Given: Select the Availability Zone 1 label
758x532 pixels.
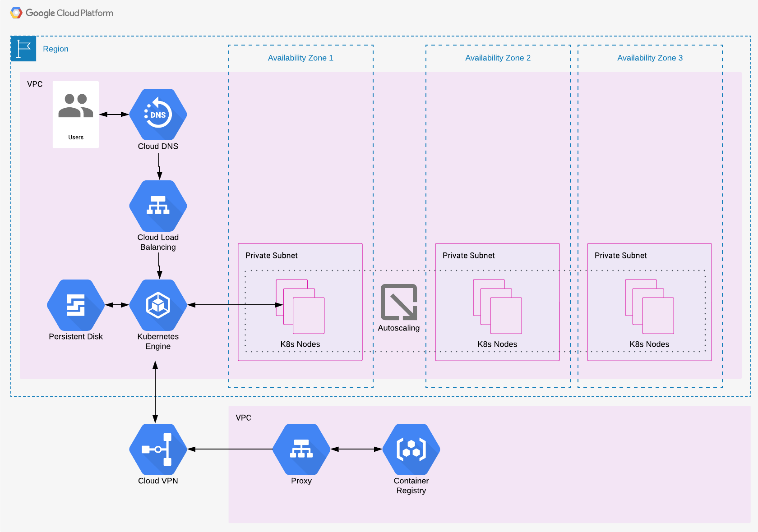Looking at the screenshot, I should coord(300,58).
